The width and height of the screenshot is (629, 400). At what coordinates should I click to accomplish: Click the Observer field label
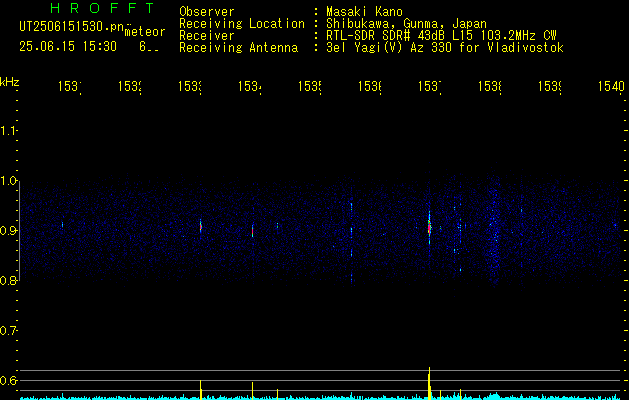207,11
